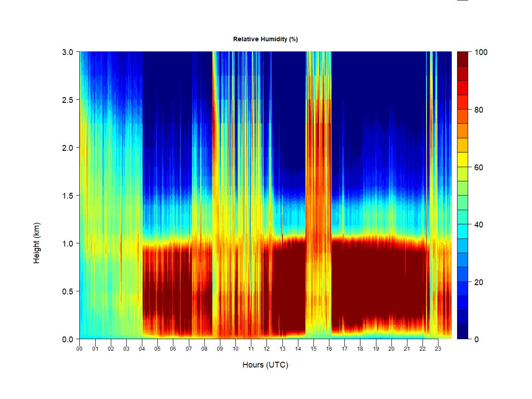Viewport: 532px width, 399px height.
Task: Click the "Height (km)" y-axis label
Action: click(36, 243)
